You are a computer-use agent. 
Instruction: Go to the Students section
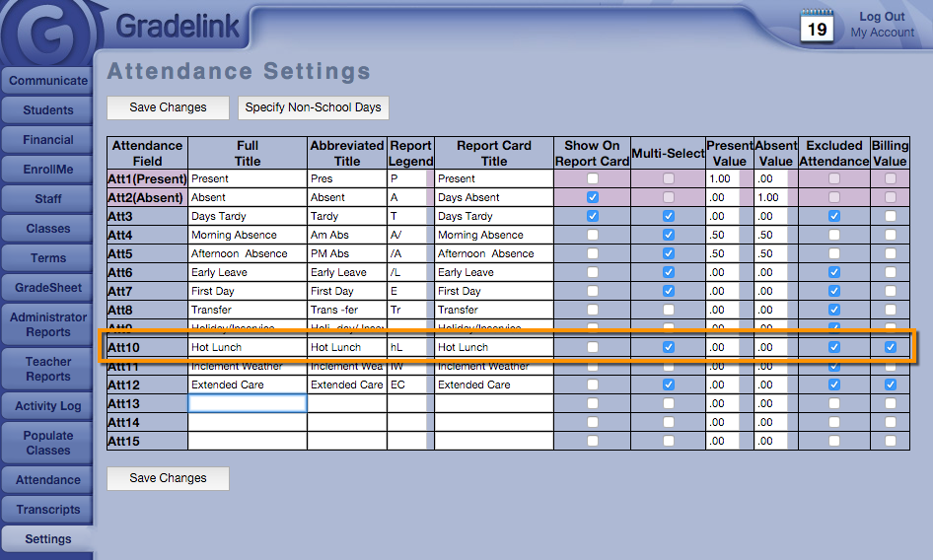(48, 110)
